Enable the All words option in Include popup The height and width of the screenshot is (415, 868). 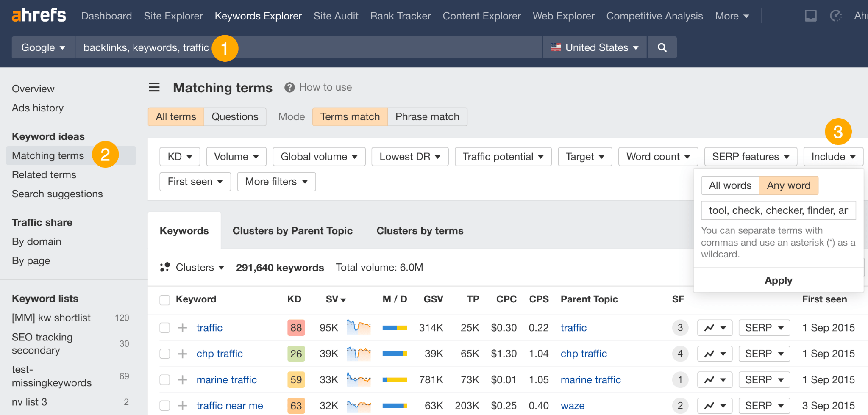730,185
